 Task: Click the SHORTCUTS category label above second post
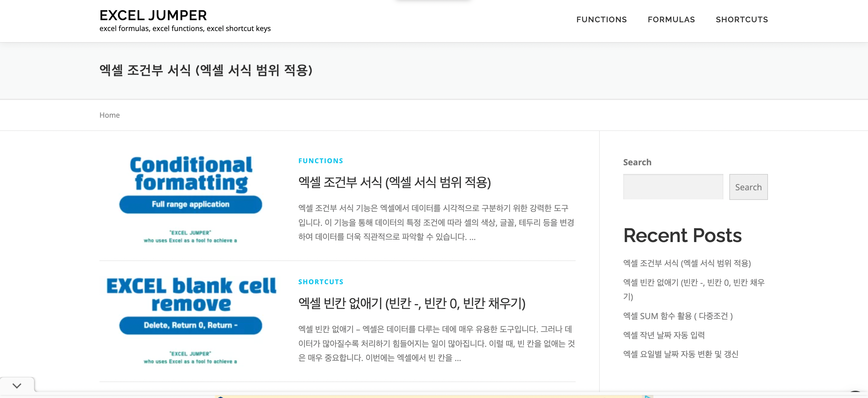click(321, 282)
